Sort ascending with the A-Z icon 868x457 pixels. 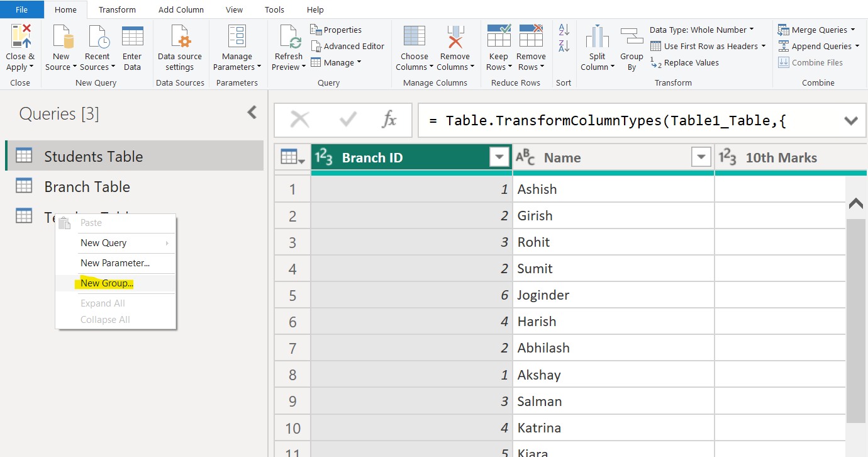coord(564,30)
